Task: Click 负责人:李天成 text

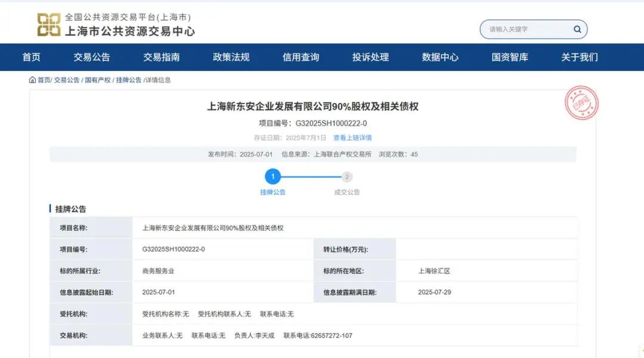Action: tap(254, 335)
